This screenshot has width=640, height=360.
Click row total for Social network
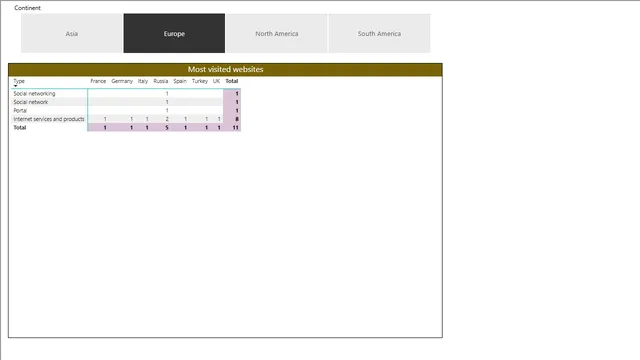point(237,102)
